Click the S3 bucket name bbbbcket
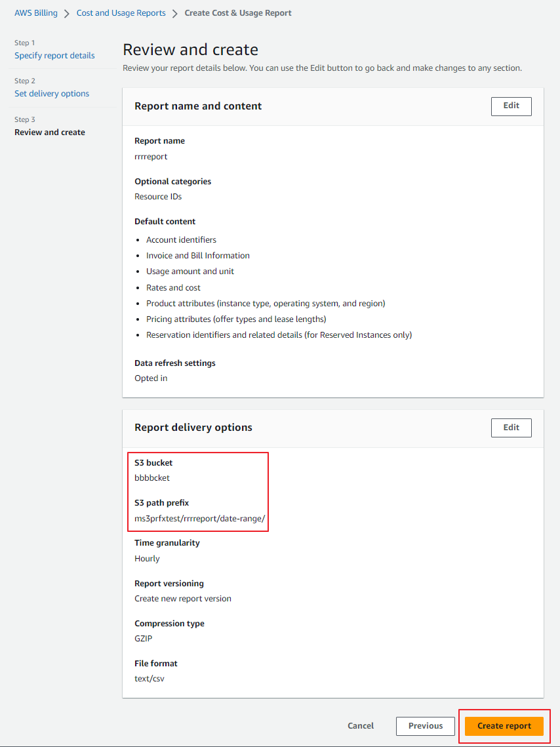This screenshot has height=747, width=560. [x=152, y=478]
